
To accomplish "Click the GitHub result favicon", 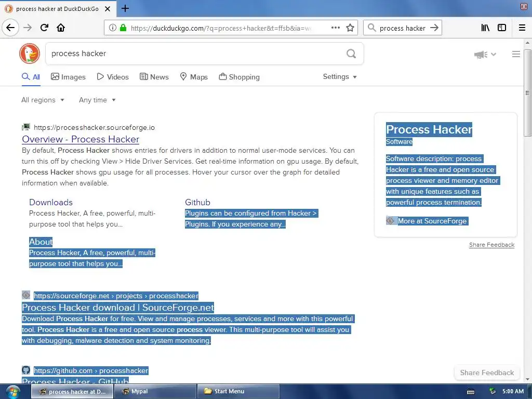I will tap(26, 370).
